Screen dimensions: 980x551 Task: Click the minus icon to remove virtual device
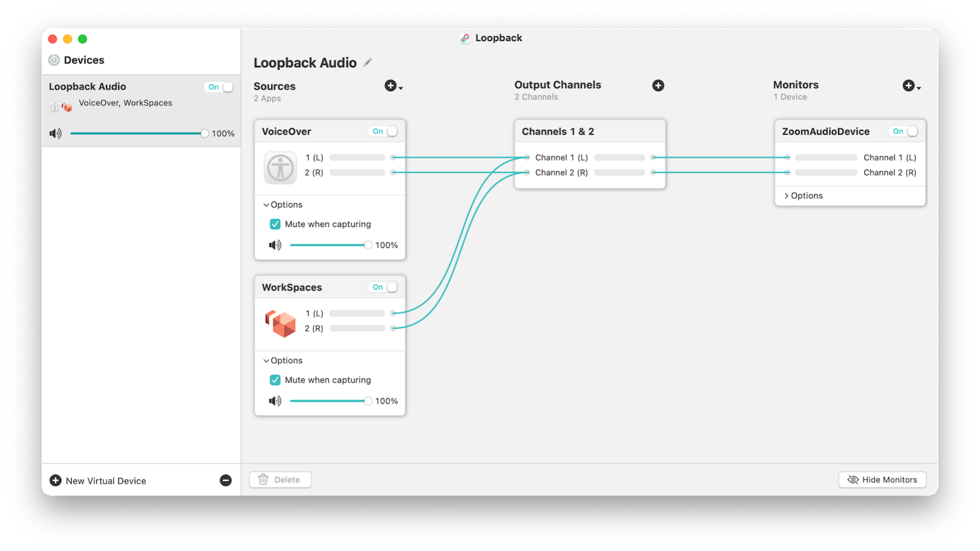click(225, 481)
